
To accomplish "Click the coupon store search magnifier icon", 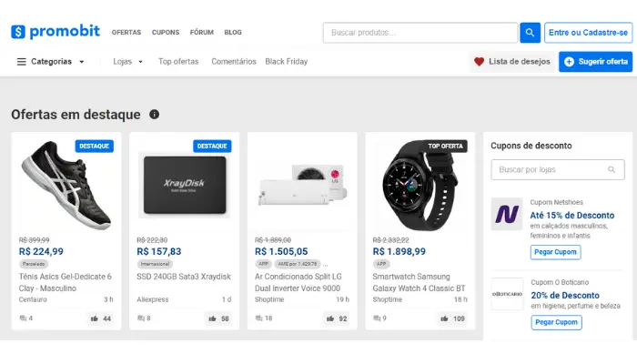I will (612, 169).
